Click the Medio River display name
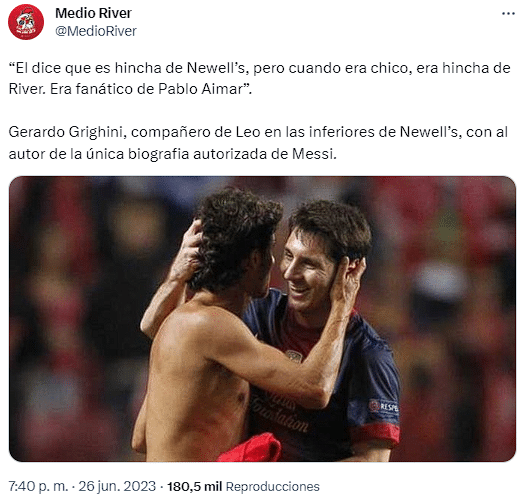 tap(93, 13)
